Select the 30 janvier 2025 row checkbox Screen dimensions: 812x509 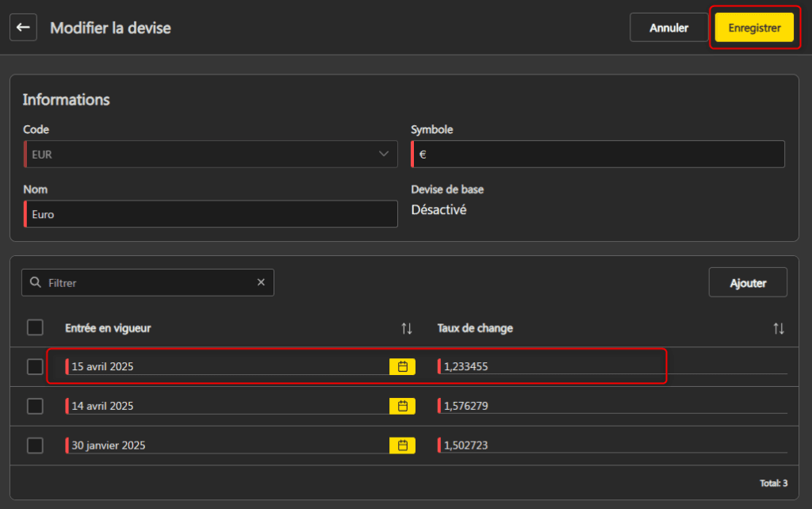tap(35, 446)
